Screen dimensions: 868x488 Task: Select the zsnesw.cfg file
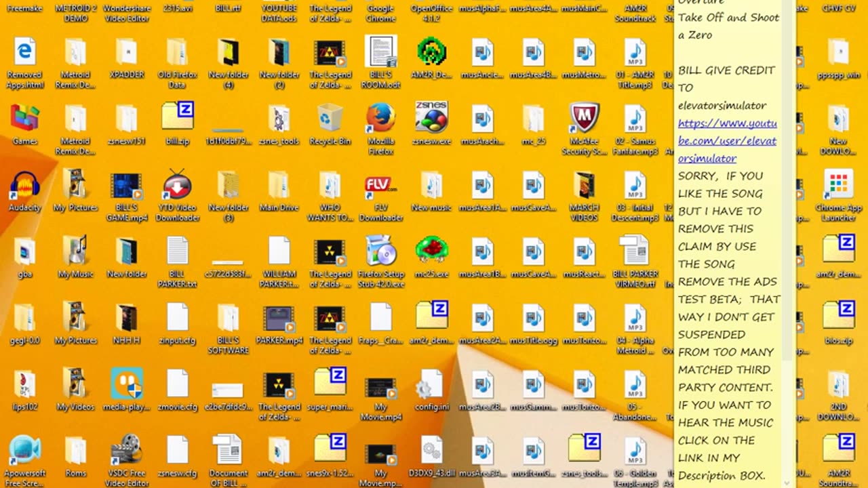coord(177,457)
